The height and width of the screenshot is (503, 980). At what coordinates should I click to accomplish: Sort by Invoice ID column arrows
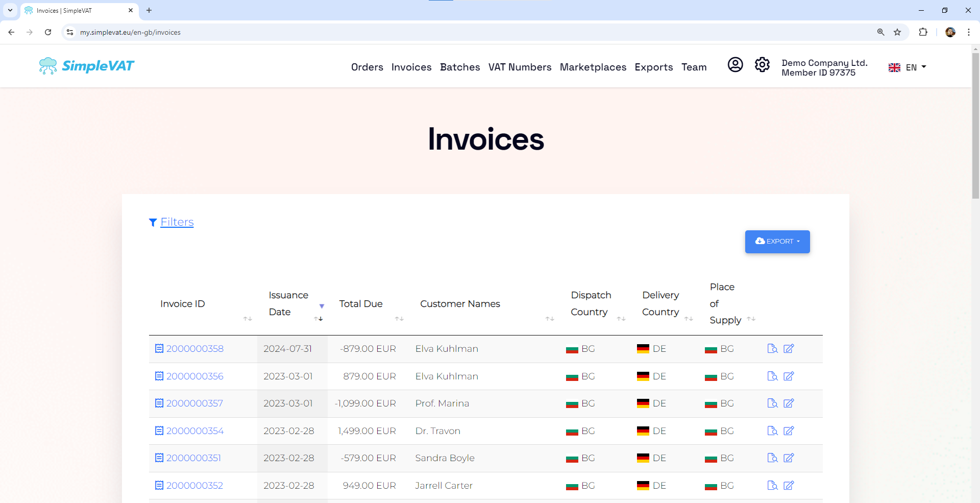248,319
